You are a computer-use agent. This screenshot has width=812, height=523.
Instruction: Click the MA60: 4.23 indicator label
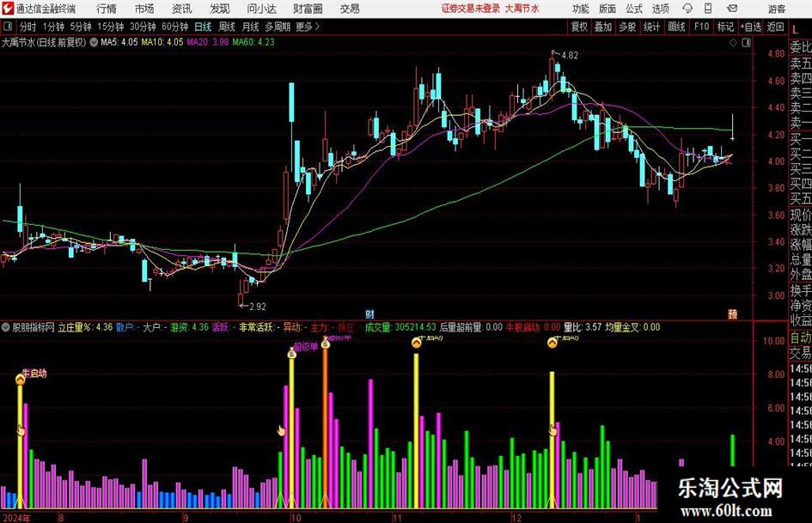click(x=253, y=42)
